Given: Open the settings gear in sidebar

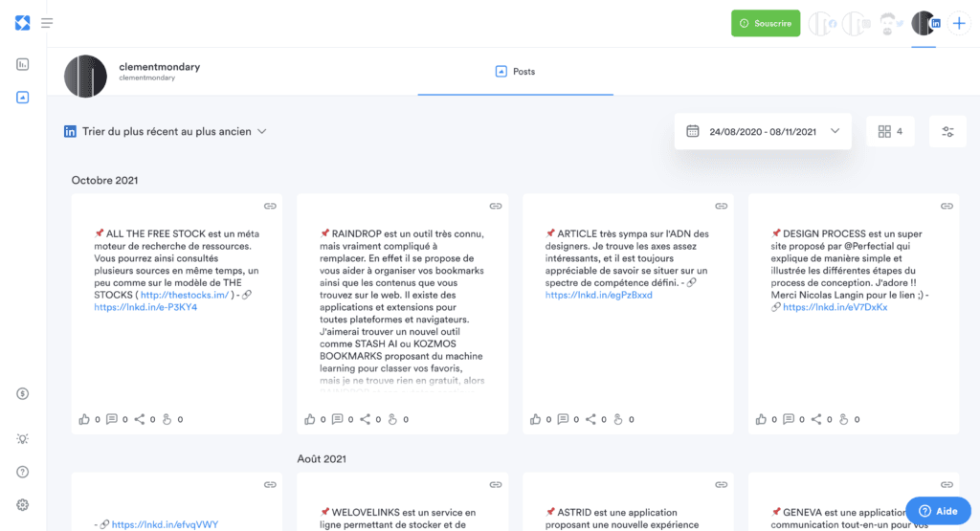Looking at the screenshot, I should pyautogui.click(x=23, y=505).
